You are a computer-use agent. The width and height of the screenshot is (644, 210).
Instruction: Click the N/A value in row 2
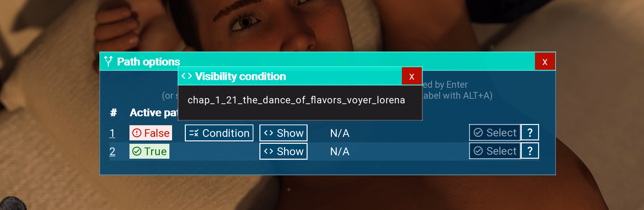pos(340,151)
